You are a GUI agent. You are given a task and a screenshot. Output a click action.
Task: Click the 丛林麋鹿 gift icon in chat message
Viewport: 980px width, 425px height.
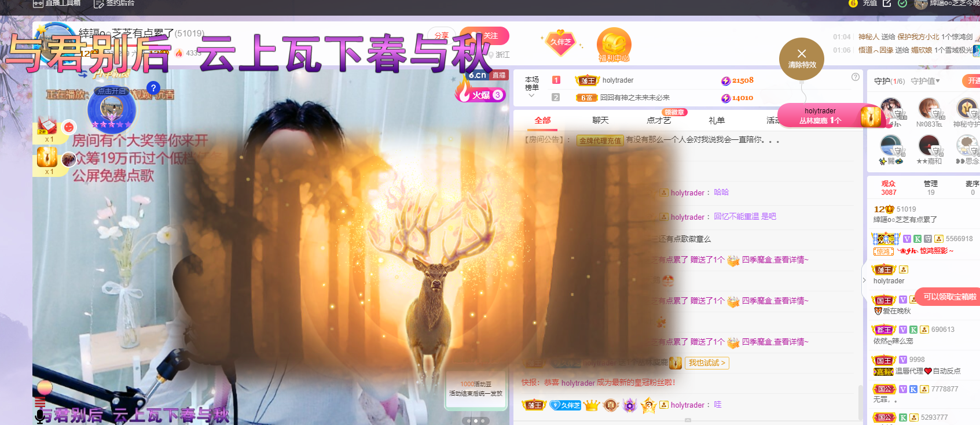click(x=675, y=363)
